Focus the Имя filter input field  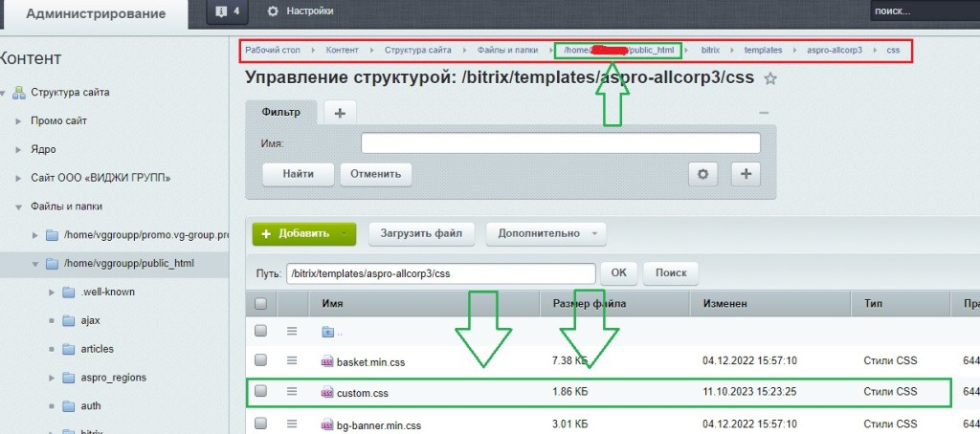coord(561,143)
